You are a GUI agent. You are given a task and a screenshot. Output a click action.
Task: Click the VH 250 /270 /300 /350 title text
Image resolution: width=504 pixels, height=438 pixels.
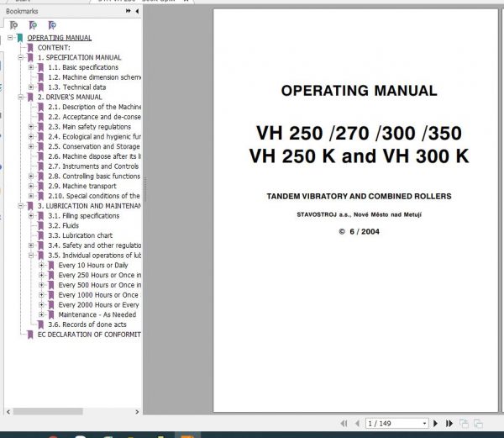359,133
